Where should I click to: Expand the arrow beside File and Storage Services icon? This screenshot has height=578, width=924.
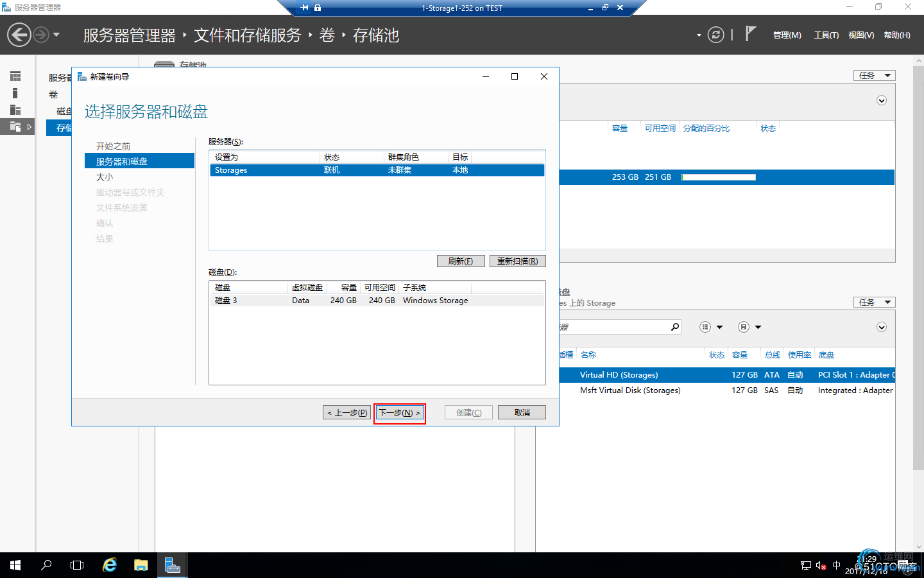pos(30,127)
